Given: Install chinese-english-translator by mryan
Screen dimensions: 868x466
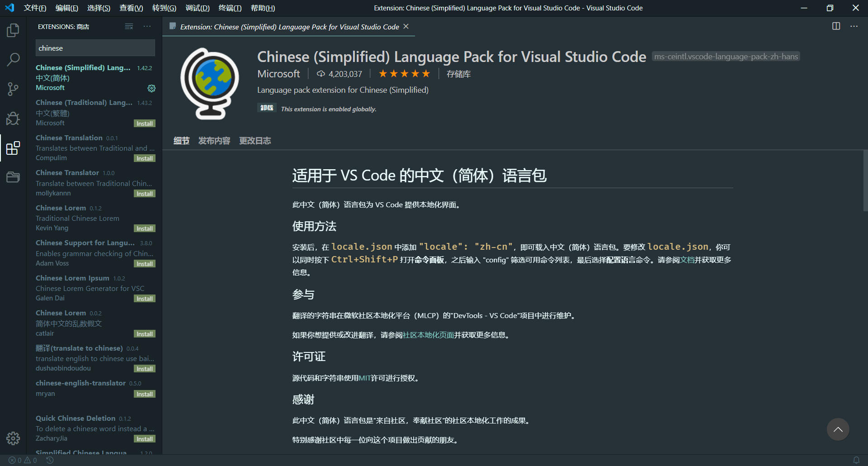Looking at the screenshot, I should [145, 394].
